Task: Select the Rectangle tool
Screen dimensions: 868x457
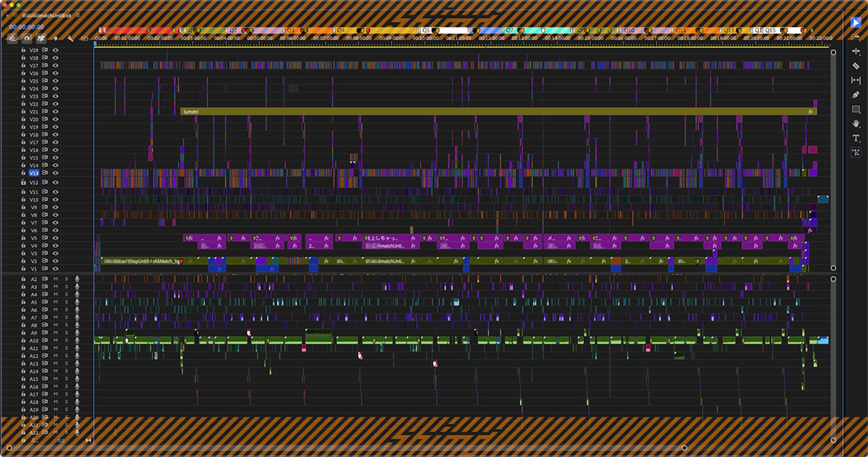Action: [856, 109]
